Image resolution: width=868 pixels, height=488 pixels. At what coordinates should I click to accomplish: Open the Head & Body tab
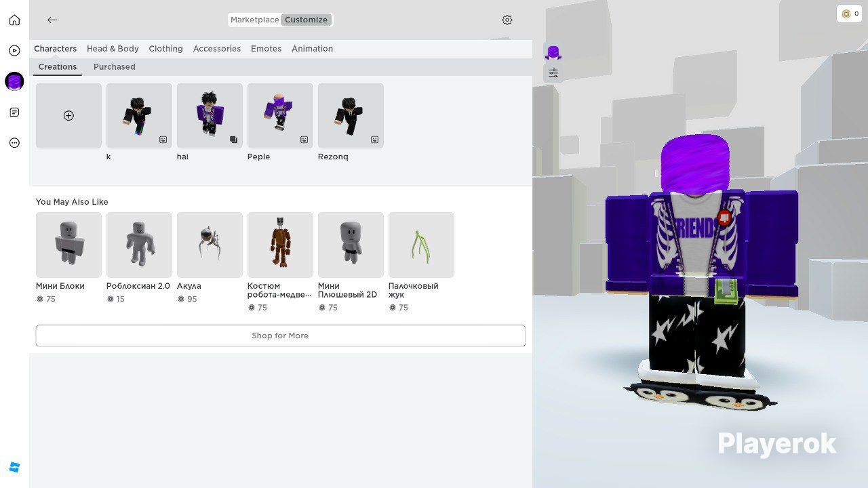click(x=113, y=49)
